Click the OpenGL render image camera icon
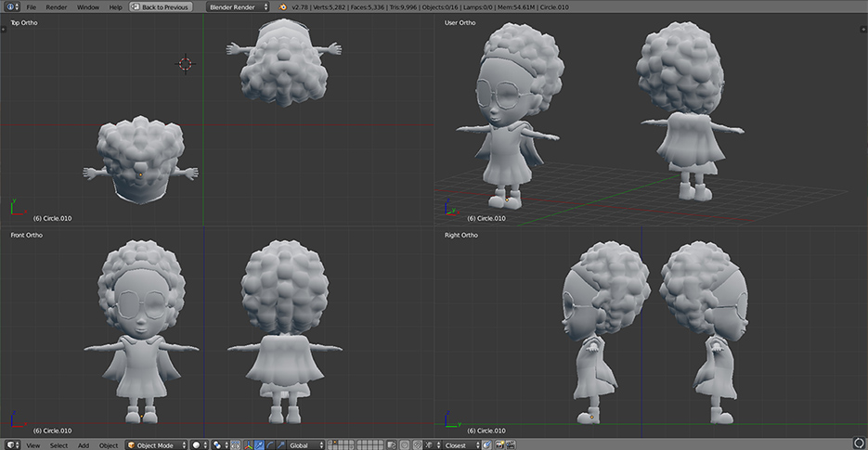This screenshot has height=450, width=868. [x=500, y=445]
